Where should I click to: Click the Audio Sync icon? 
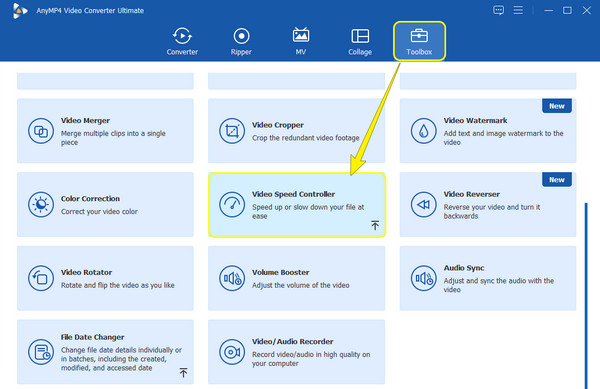click(423, 278)
